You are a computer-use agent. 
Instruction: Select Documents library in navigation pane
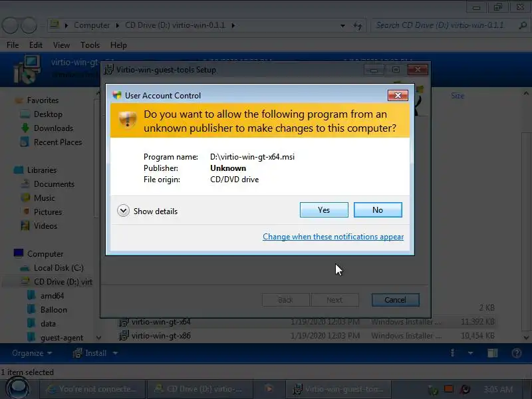54,184
